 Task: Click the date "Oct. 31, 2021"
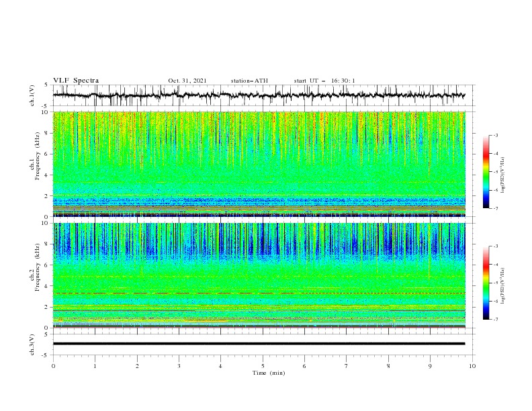pyautogui.click(x=187, y=81)
